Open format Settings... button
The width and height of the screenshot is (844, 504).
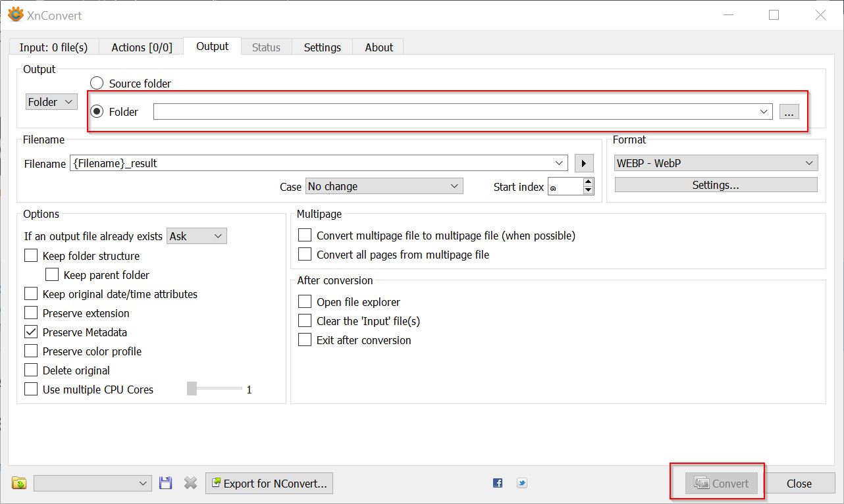(716, 185)
